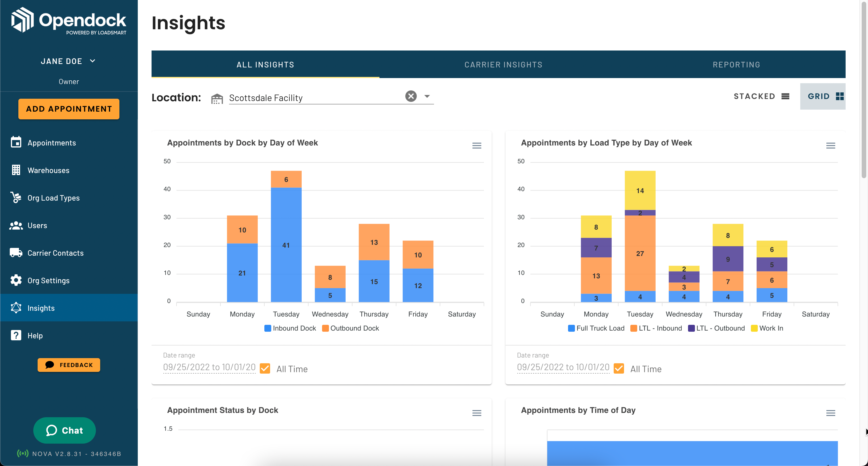Open the Location dropdown arrow

click(x=427, y=96)
